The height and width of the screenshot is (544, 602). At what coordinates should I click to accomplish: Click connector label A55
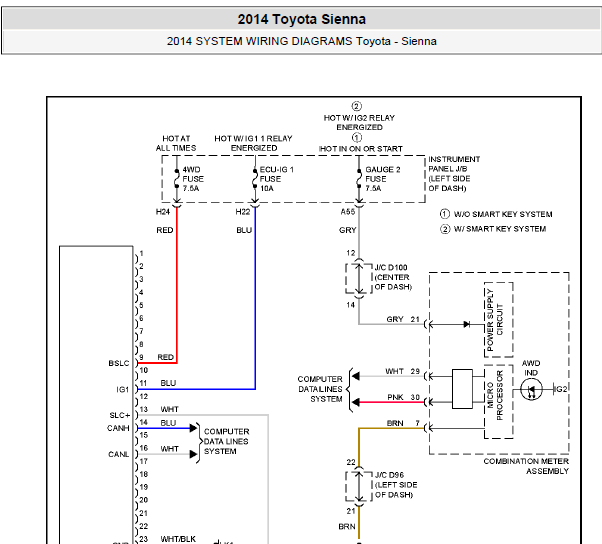click(348, 212)
